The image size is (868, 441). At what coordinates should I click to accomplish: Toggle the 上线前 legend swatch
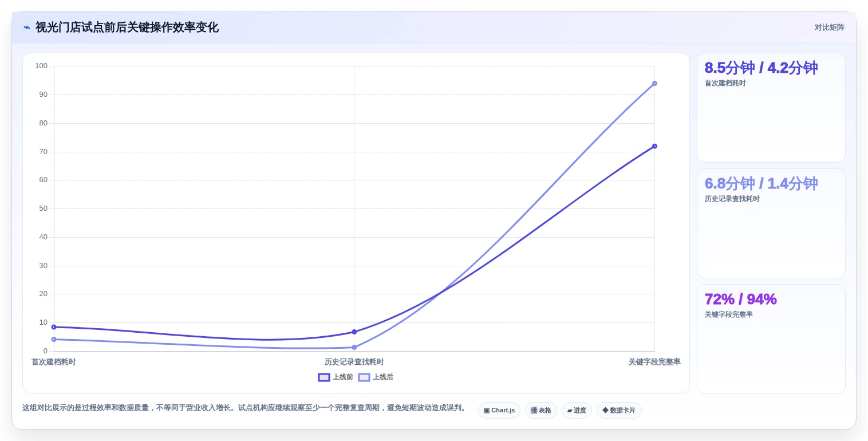[324, 377]
